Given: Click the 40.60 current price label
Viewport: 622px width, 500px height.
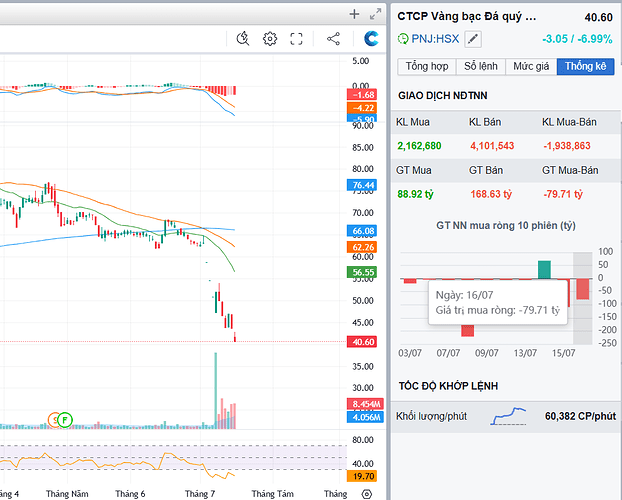Looking at the screenshot, I should pos(362,342).
